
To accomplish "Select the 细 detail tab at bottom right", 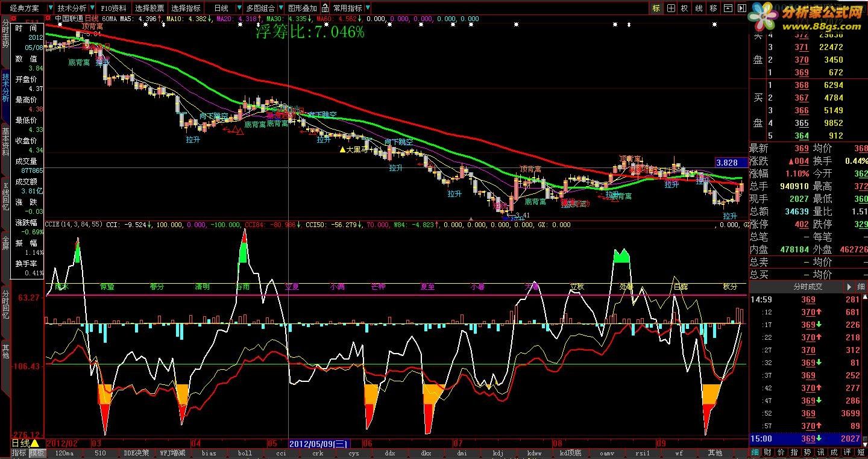I will [755, 452].
